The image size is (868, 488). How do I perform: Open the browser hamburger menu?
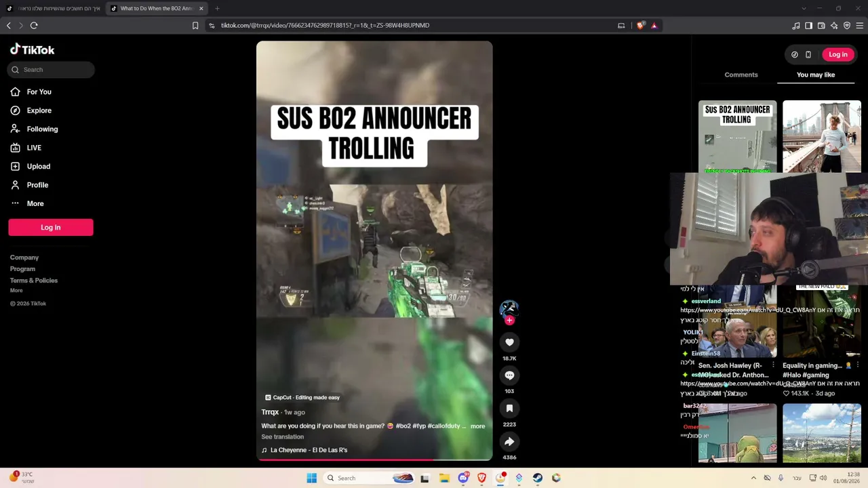point(860,26)
